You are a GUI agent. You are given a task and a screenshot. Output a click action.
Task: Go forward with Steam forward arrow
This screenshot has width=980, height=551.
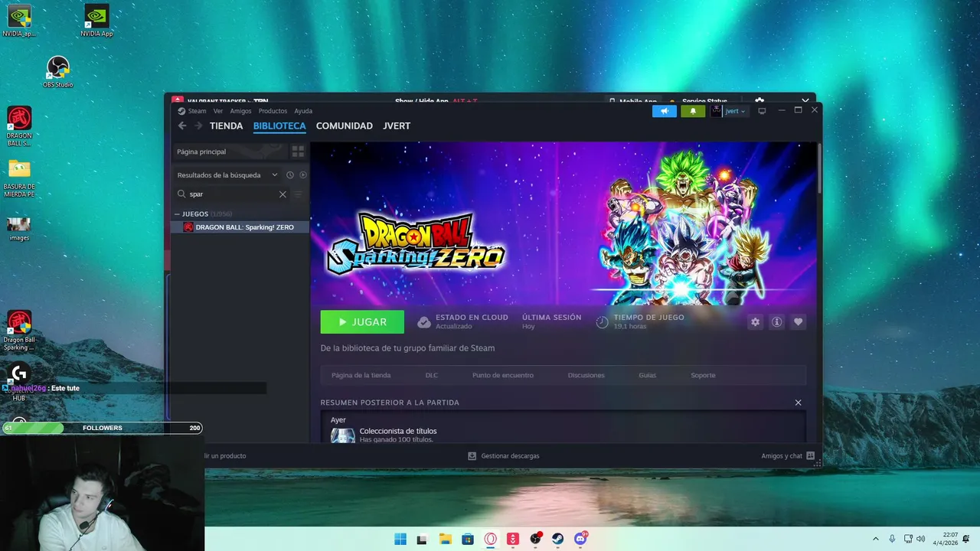click(198, 126)
